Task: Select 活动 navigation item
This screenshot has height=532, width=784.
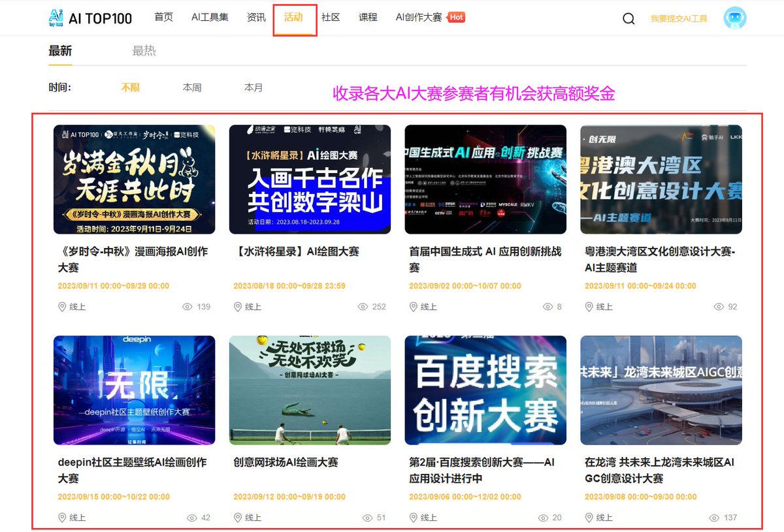Action: tap(293, 18)
